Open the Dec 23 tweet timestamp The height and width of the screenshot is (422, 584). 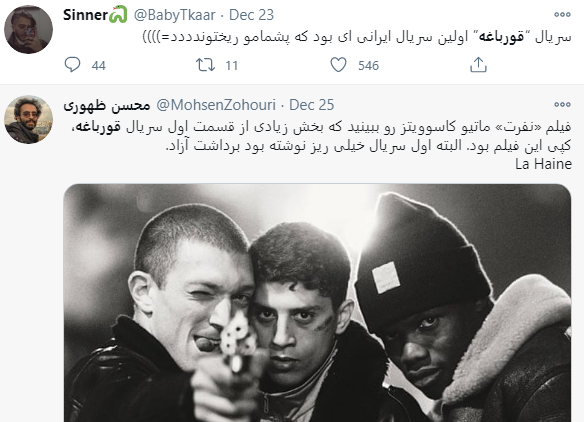(x=251, y=15)
